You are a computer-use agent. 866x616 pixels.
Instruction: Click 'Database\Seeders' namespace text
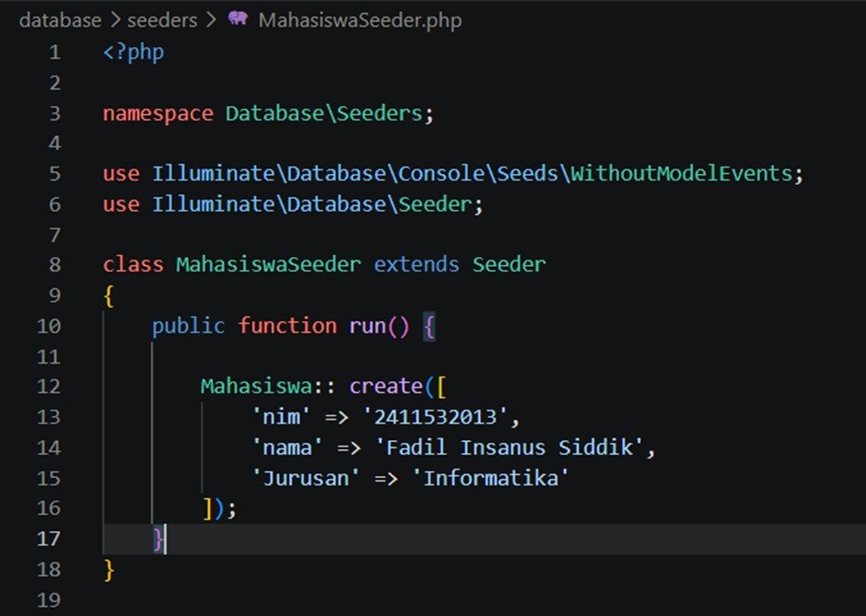(x=324, y=113)
